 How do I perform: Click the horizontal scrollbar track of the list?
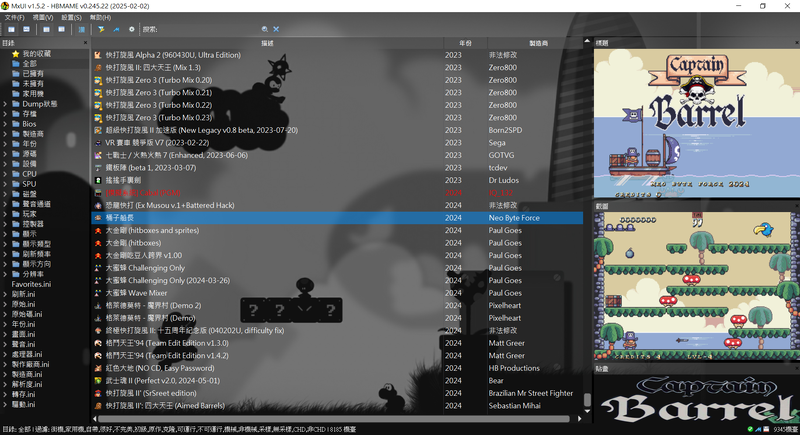point(337,419)
